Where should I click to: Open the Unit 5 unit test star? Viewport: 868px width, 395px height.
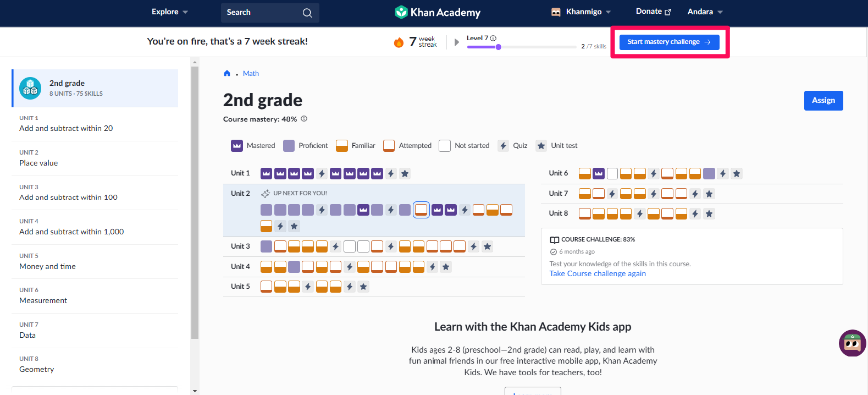tap(363, 287)
